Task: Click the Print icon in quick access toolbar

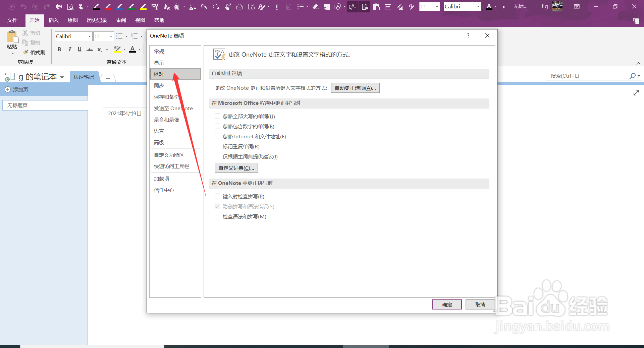Action: 59,6
